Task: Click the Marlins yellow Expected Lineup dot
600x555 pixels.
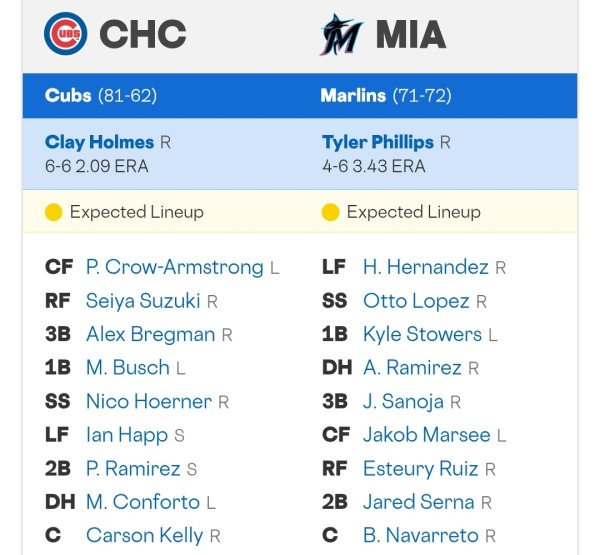Action: 330,212
